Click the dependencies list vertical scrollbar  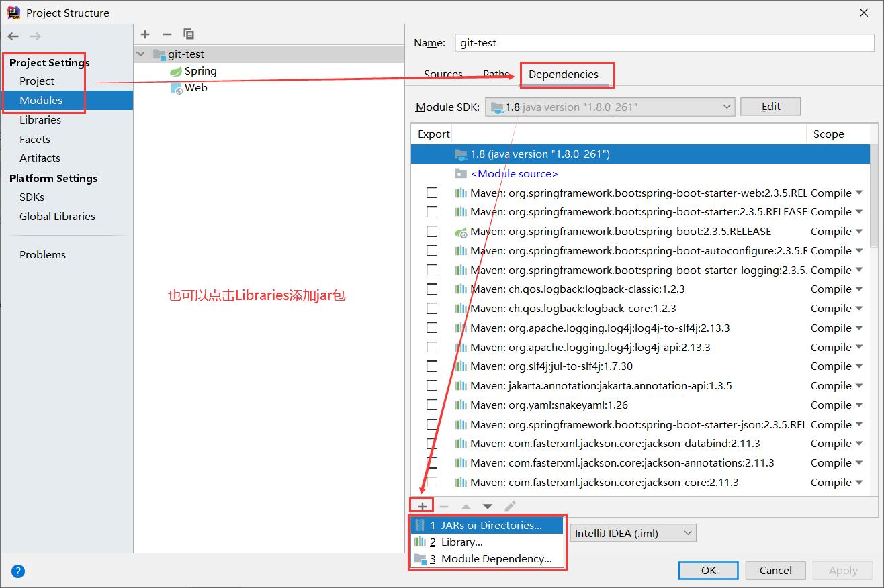[873, 195]
